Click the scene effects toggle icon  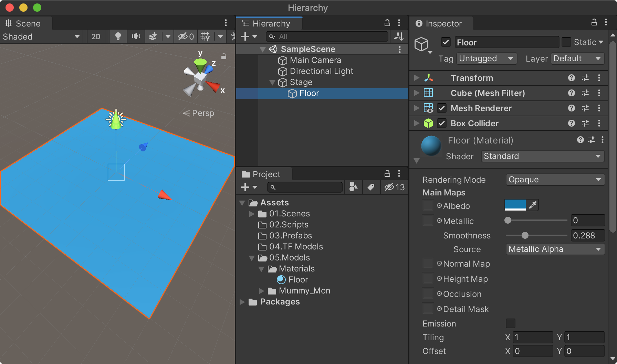click(153, 36)
